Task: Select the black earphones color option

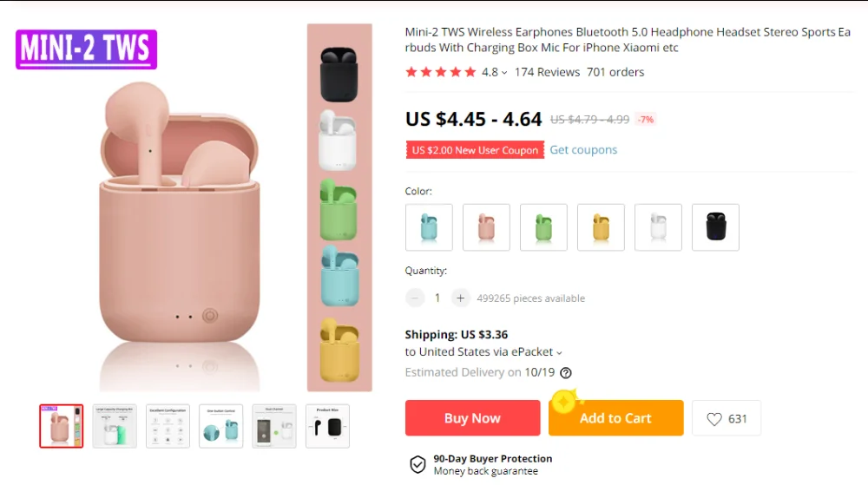Action: [x=715, y=227]
